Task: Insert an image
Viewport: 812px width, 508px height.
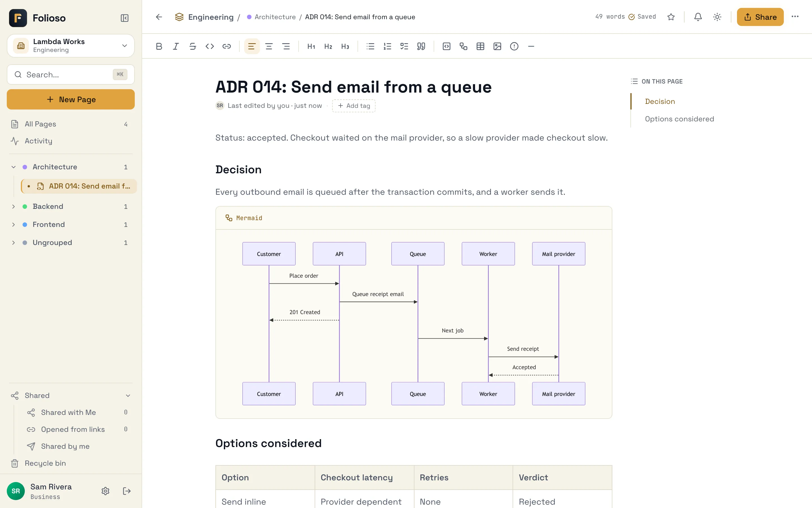Action: 497,46
